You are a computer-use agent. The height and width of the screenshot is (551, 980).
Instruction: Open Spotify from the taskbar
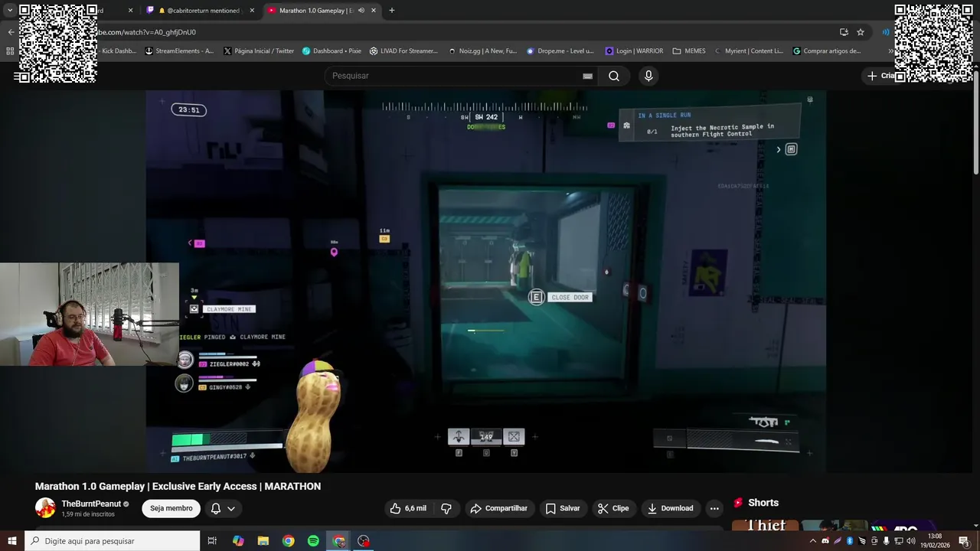coord(313,541)
